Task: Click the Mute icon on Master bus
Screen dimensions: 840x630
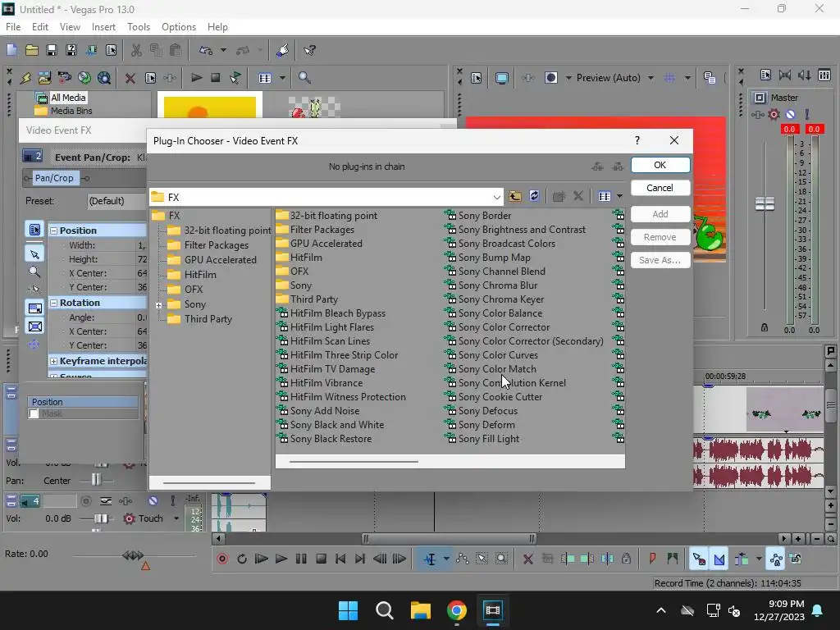Action: coord(790,114)
